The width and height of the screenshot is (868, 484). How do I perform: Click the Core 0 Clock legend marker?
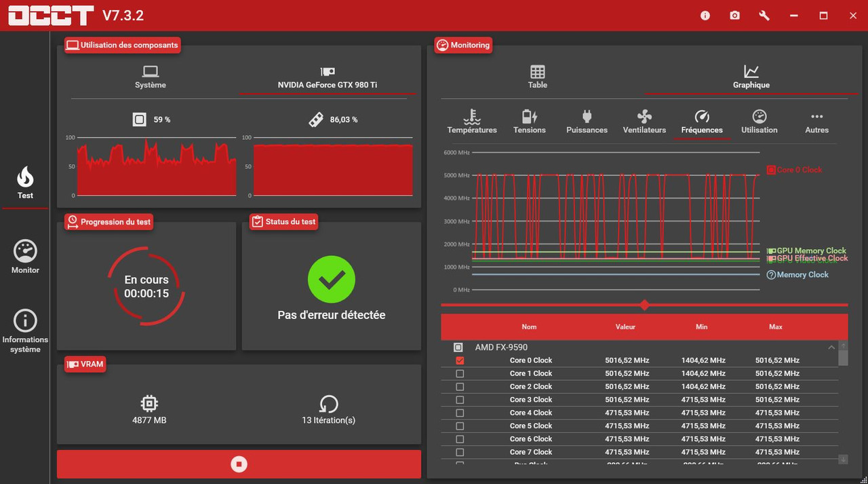point(770,170)
